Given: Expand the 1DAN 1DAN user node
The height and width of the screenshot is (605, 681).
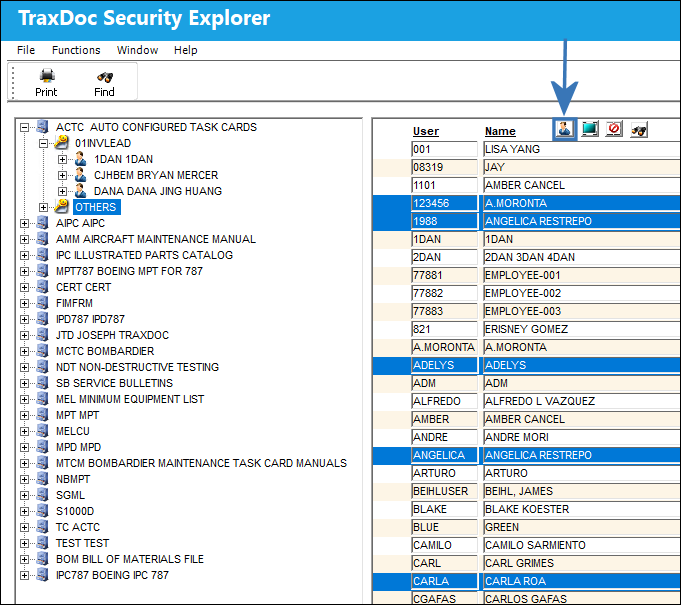Looking at the screenshot, I should point(63,159).
